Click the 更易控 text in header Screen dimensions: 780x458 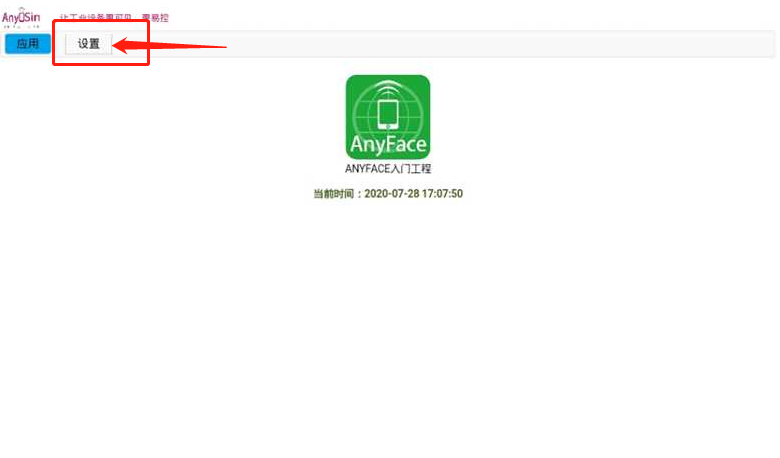click(x=155, y=18)
